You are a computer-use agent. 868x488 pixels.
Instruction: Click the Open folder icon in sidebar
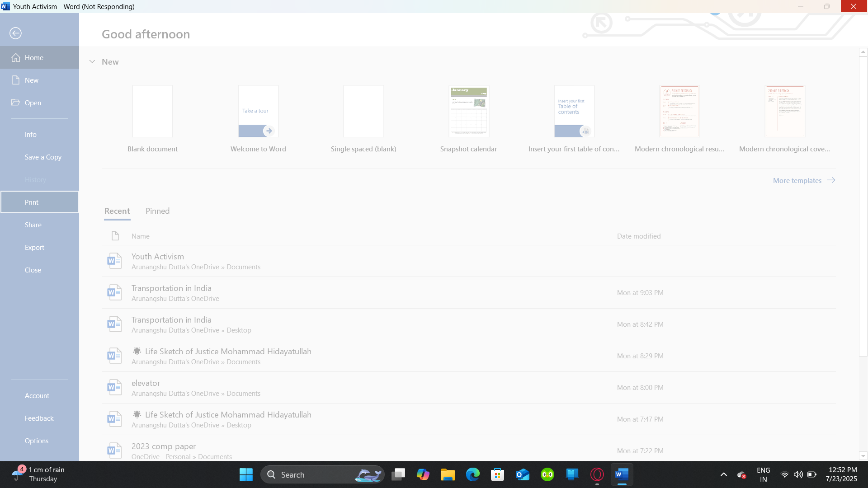tap(16, 103)
